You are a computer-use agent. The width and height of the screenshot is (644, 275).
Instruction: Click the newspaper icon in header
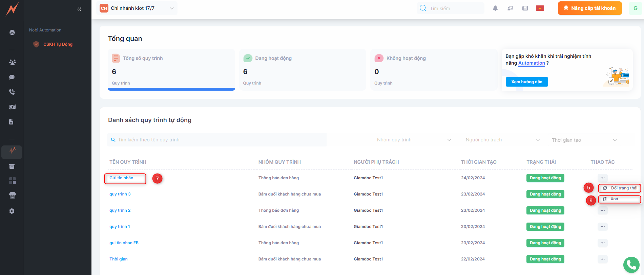pyautogui.click(x=525, y=8)
